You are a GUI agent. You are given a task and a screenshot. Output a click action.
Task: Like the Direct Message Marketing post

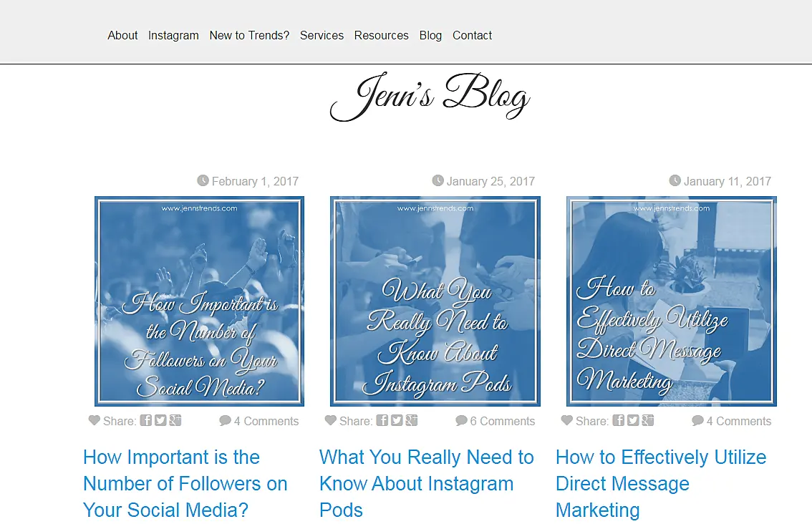[x=567, y=420]
